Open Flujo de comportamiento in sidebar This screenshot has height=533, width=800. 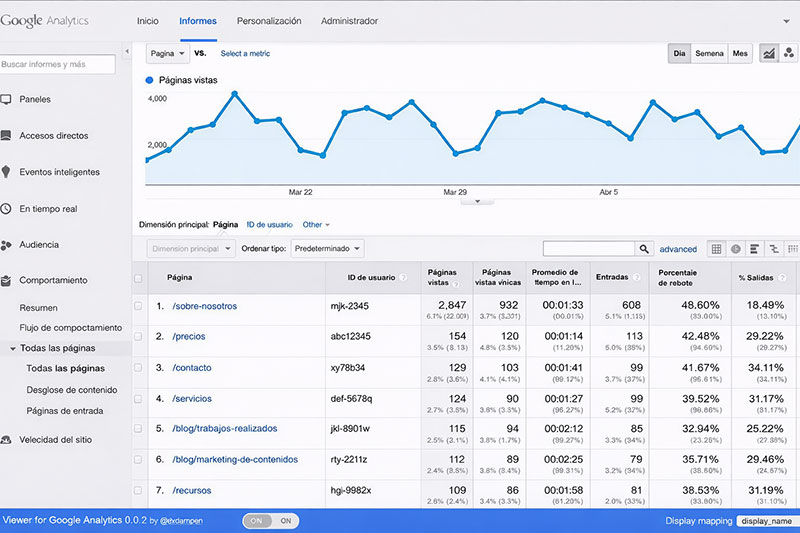pos(71,328)
